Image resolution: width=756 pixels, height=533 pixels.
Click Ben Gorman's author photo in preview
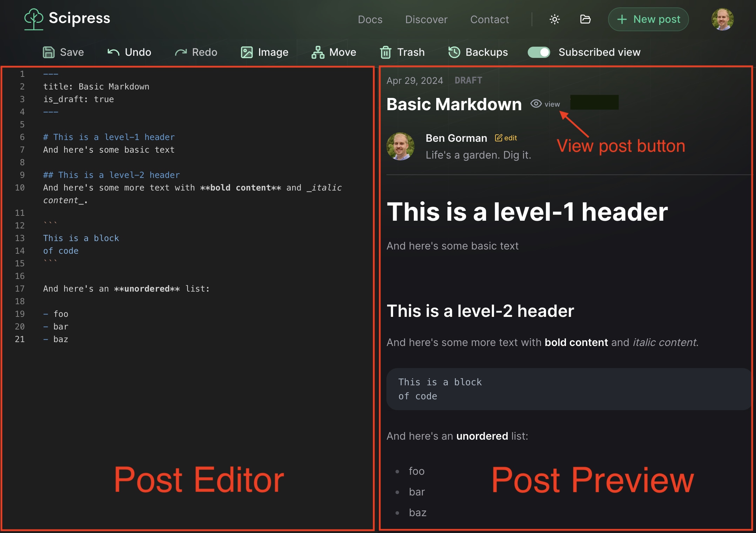click(x=400, y=146)
